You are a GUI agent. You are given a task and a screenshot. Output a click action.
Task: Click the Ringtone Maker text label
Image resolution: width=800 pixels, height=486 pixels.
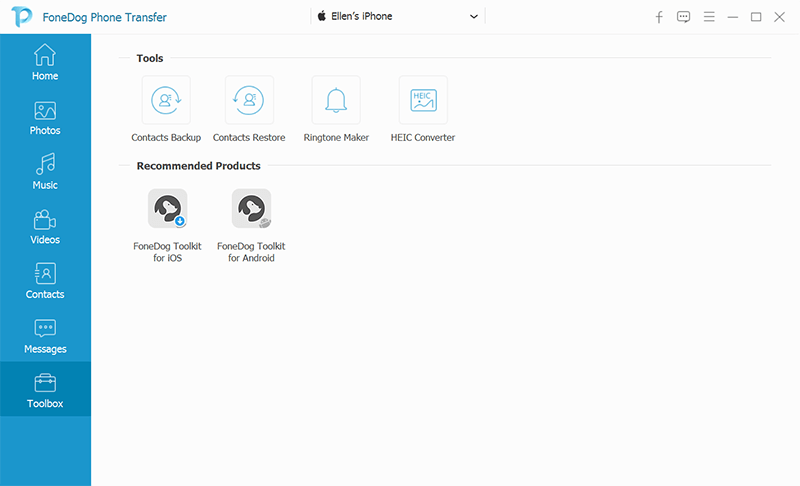[336, 138]
